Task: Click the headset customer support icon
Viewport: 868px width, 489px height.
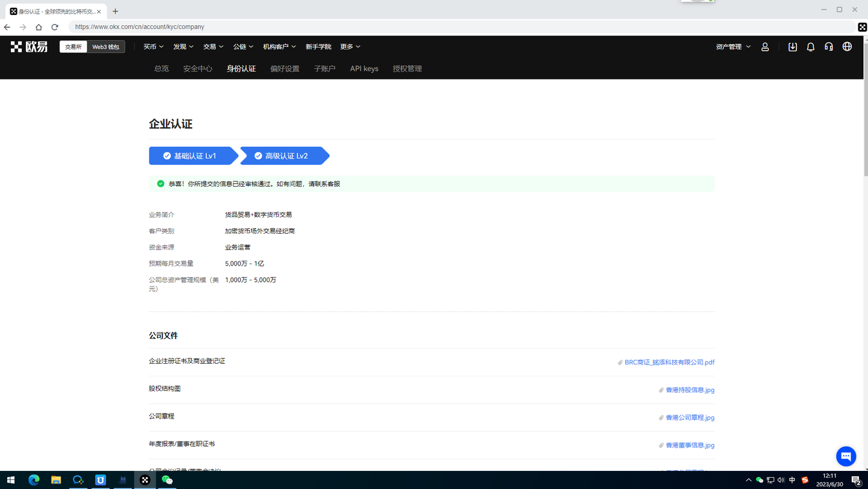Action: (829, 46)
